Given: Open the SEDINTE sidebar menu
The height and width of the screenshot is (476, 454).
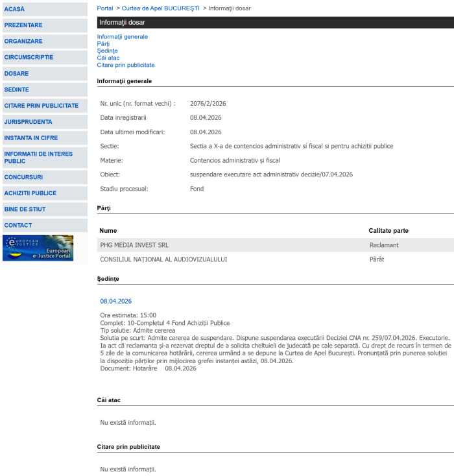Looking at the screenshot, I should [17, 89].
